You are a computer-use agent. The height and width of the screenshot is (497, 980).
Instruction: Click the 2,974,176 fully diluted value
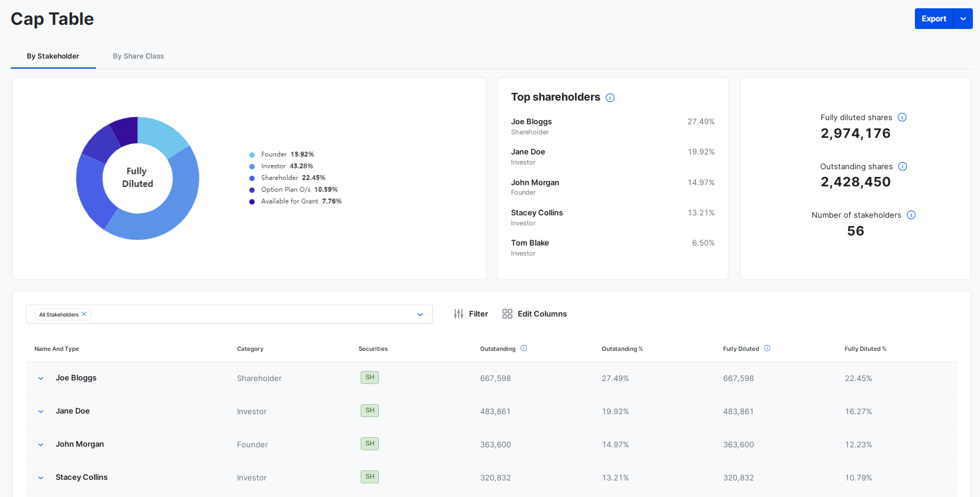pyautogui.click(x=856, y=134)
